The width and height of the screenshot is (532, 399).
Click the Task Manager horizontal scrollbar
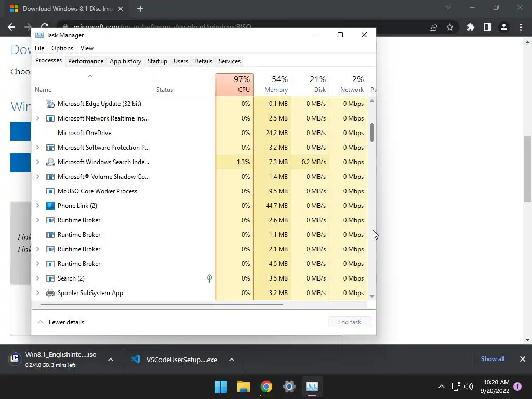162,305
